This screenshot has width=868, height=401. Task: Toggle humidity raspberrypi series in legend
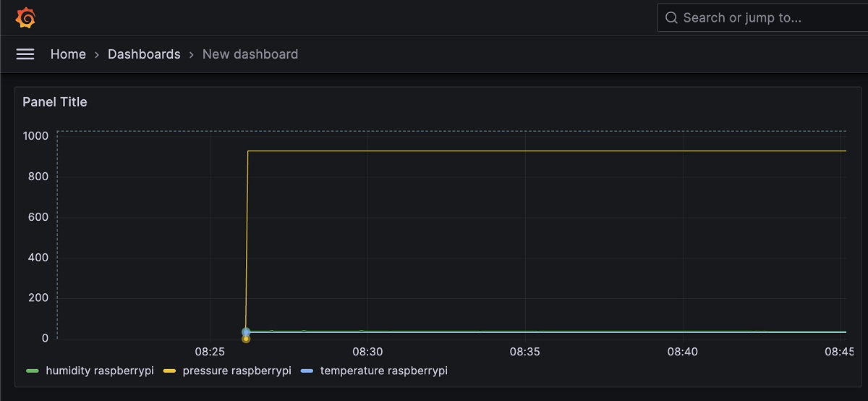(100, 371)
